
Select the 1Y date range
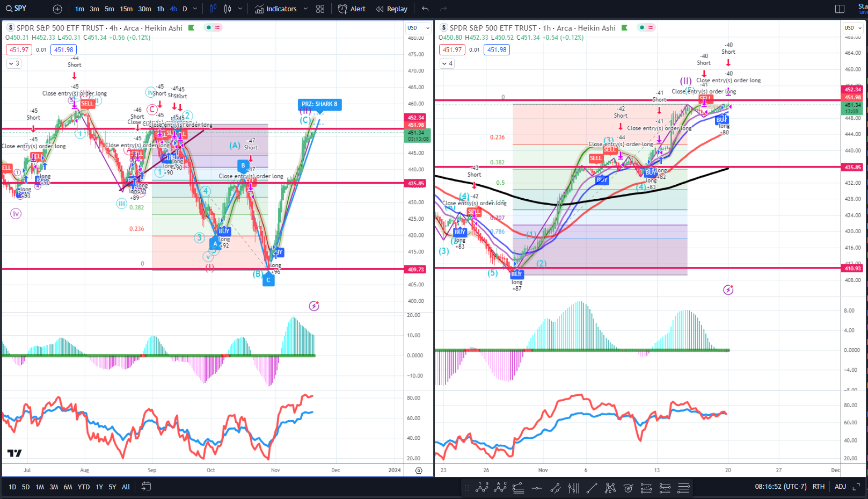pyautogui.click(x=99, y=487)
